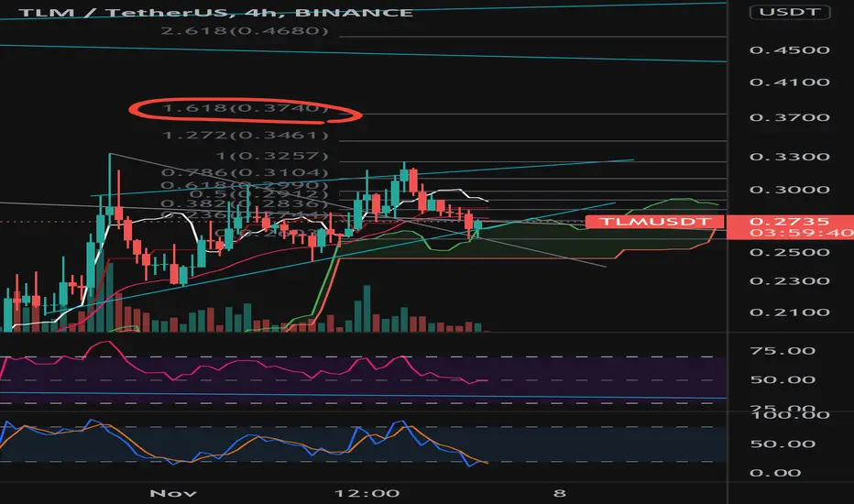Click the 0.4100 price axis value
The width and height of the screenshot is (854, 504).
(790, 82)
